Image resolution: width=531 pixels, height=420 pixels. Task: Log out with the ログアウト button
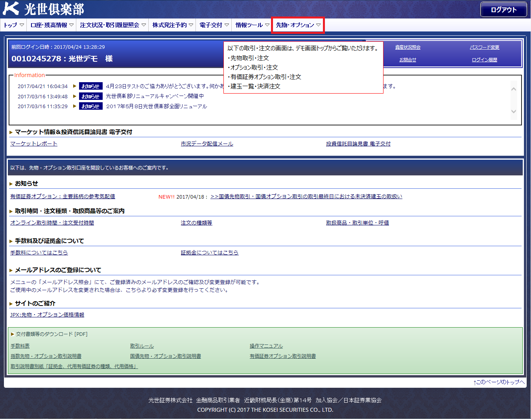click(503, 10)
